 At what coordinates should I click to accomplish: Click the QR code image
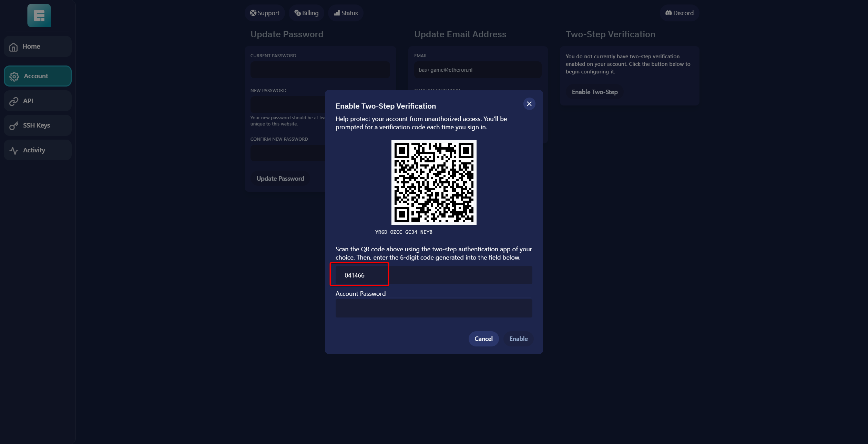(433, 182)
